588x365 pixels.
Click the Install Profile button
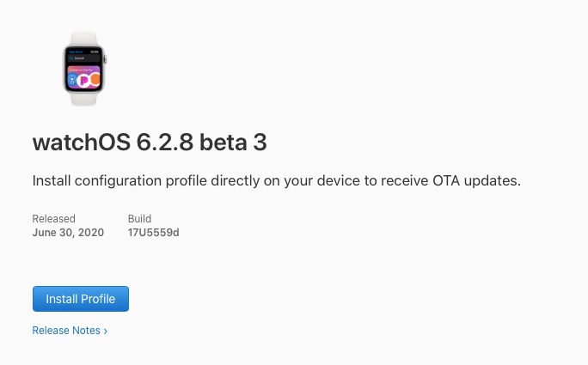[81, 299]
